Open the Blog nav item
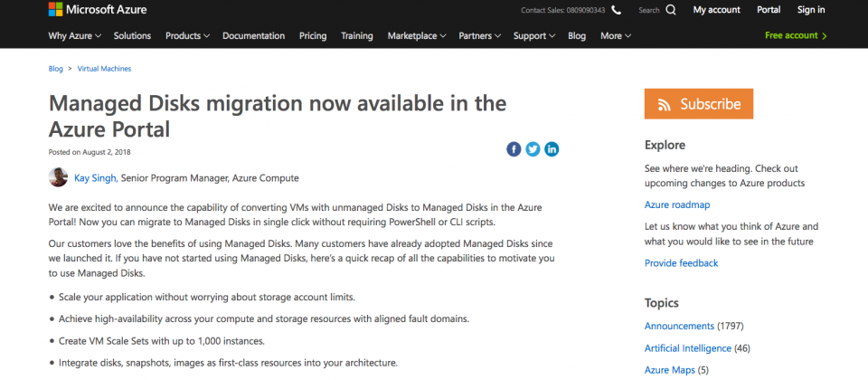Image resolution: width=868 pixels, height=380 pixels. [577, 36]
